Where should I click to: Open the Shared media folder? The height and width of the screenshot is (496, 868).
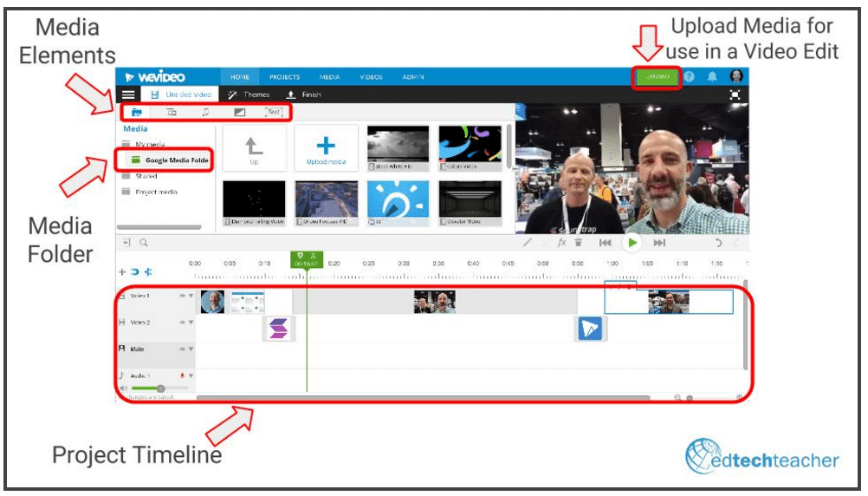point(140,176)
